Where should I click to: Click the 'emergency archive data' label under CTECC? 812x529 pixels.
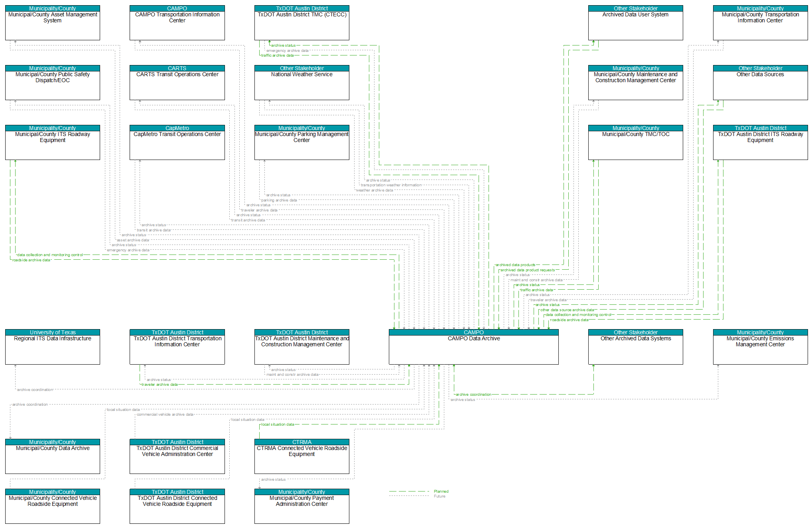[288, 51]
